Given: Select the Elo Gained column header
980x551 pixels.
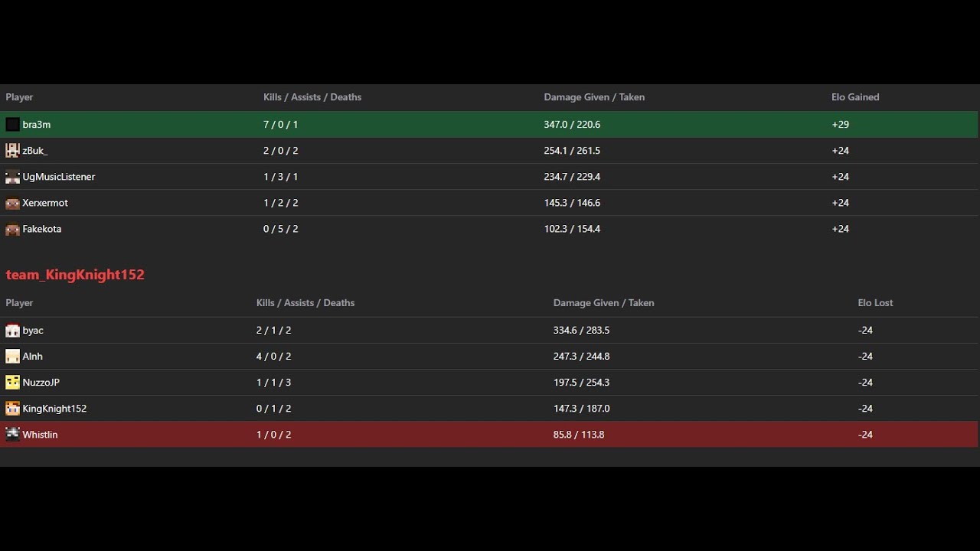Looking at the screenshot, I should click(855, 97).
